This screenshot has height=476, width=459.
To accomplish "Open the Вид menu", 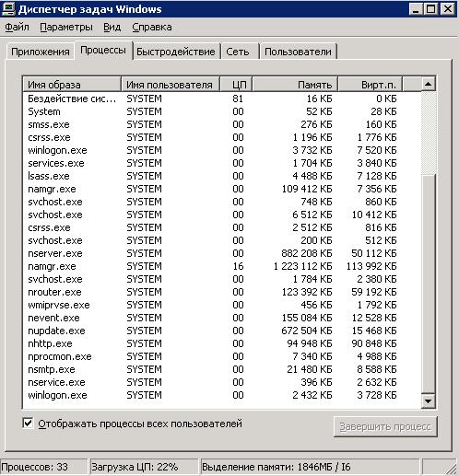I will pyautogui.click(x=112, y=27).
